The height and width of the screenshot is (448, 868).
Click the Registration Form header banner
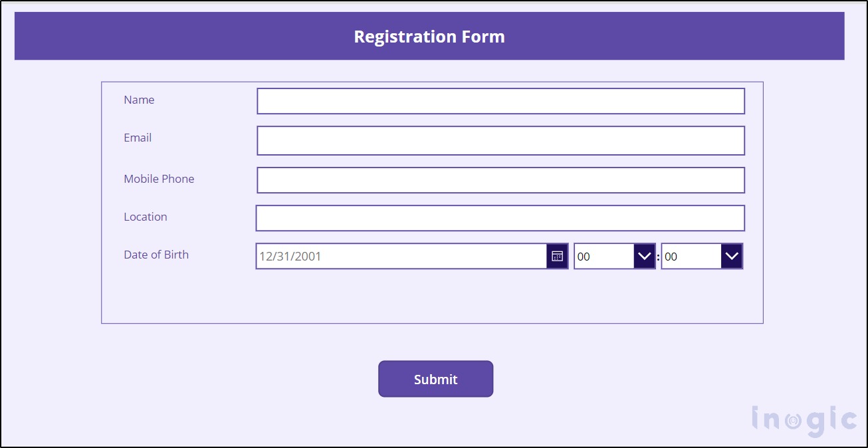click(429, 36)
